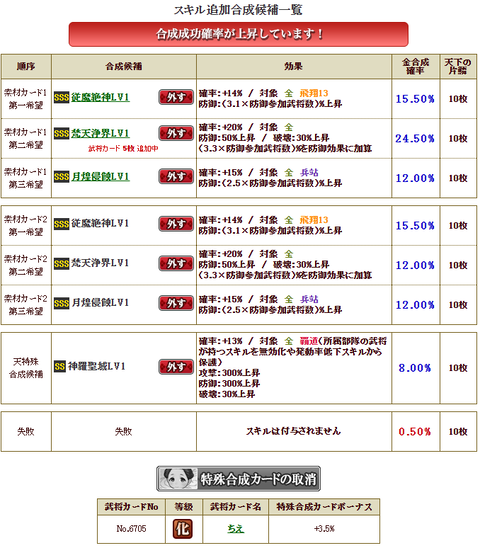Click the No.6705 card number cell
Screen dimensions: 480x548
pos(131,529)
